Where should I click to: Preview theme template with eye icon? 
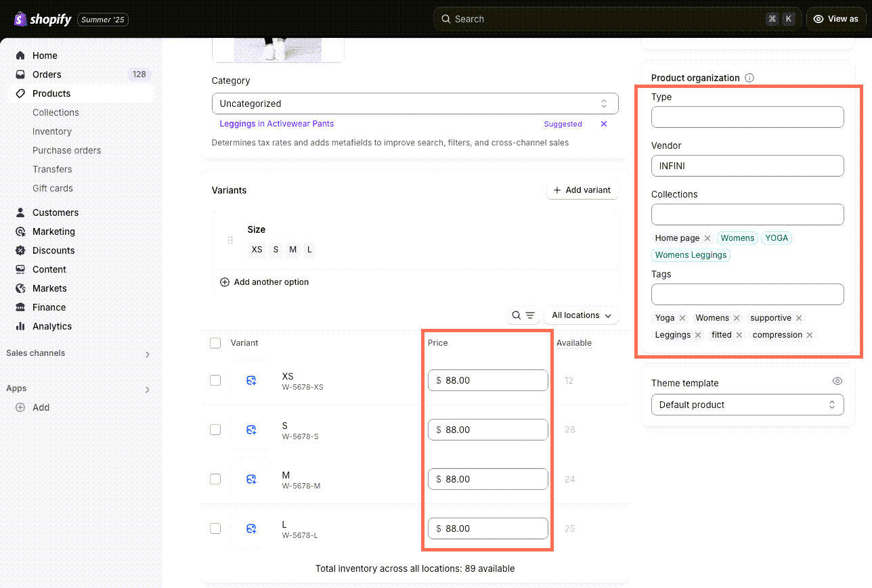pyautogui.click(x=837, y=382)
